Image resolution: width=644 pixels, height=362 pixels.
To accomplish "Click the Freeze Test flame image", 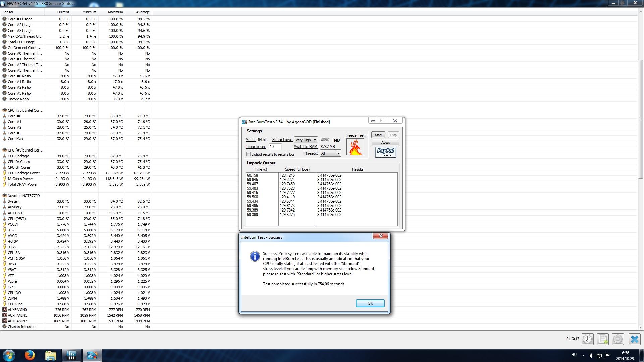I will tap(355, 147).
